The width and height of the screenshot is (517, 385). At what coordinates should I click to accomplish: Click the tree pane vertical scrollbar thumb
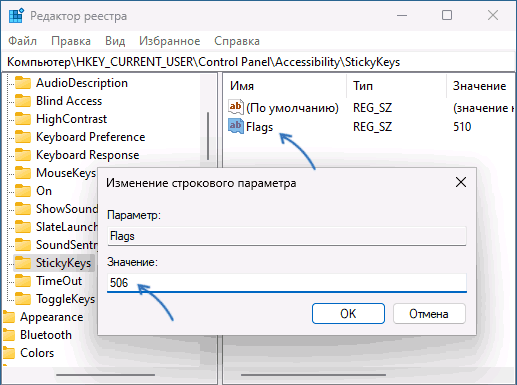click(208, 136)
